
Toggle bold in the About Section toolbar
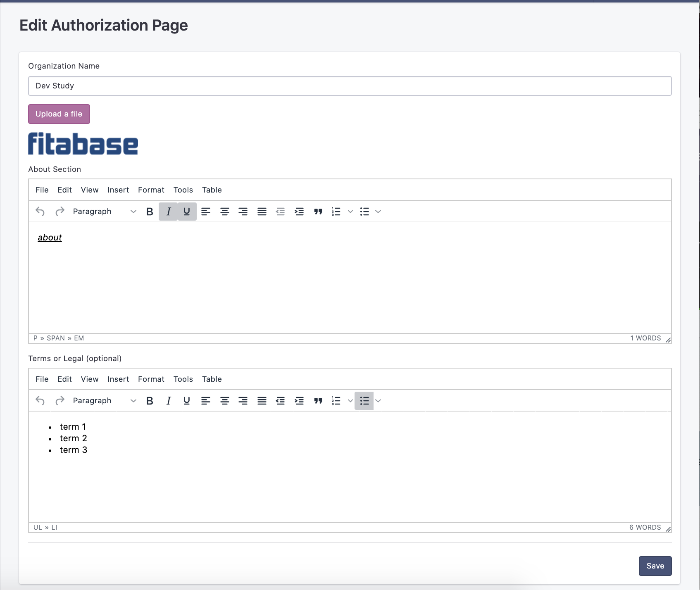coord(150,212)
